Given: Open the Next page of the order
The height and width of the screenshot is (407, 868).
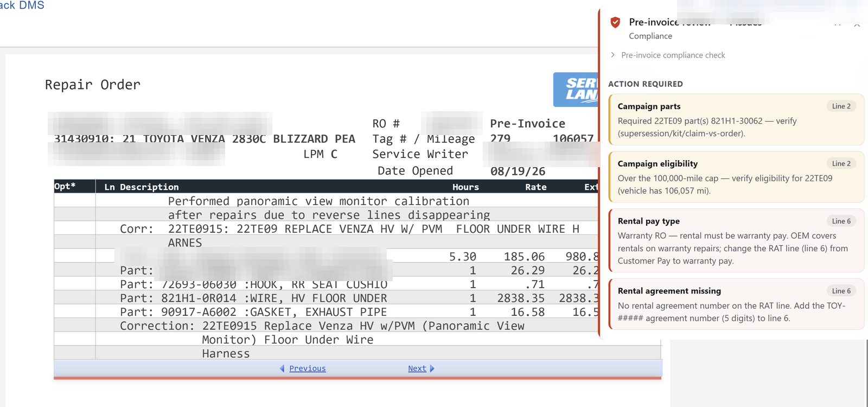Looking at the screenshot, I should click(417, 368).
